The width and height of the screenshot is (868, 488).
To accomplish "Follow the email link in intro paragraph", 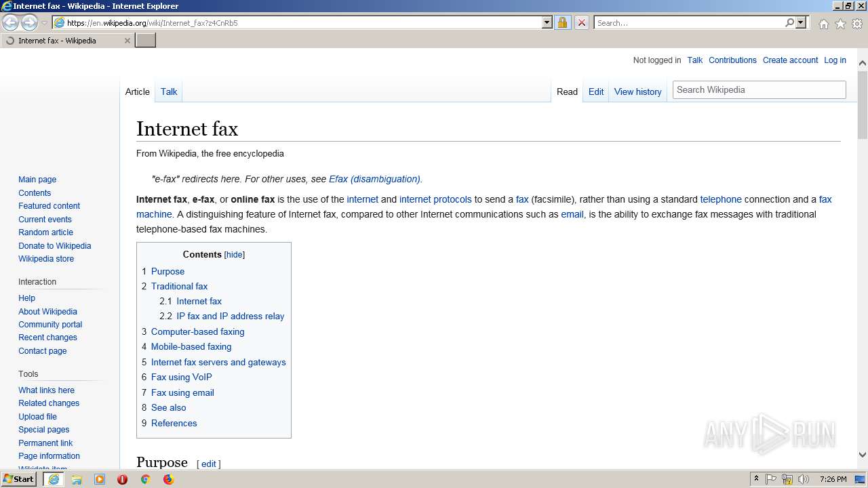I will click(572, 215).
